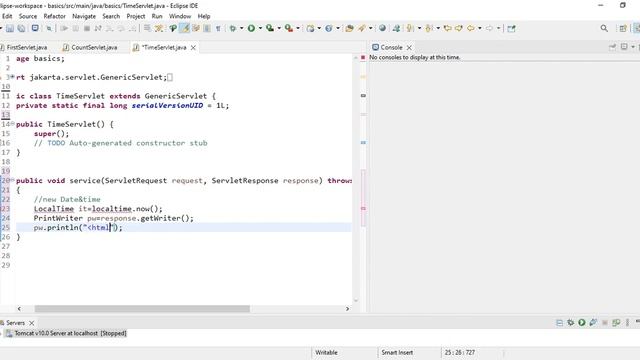Screen dimensions: 640x360
Task: Open the External Tools dropdown arrow
Action: pyautogui.click(x=298, y=28)
